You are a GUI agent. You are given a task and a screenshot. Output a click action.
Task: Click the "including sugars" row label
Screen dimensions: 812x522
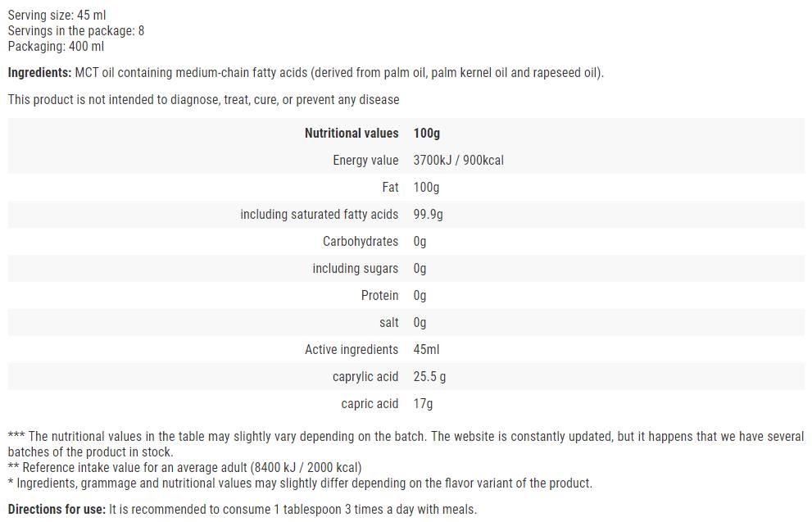tap(355, 269)
